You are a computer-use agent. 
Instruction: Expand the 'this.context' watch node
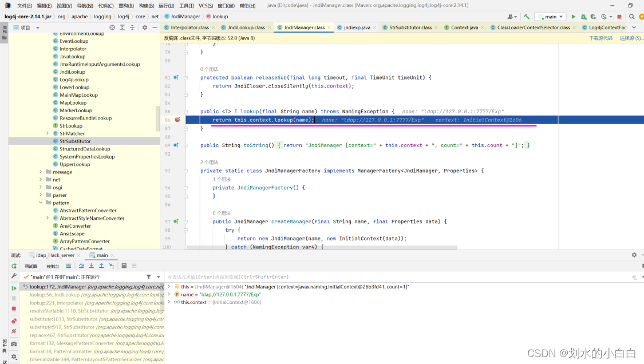tap(169, 302)
